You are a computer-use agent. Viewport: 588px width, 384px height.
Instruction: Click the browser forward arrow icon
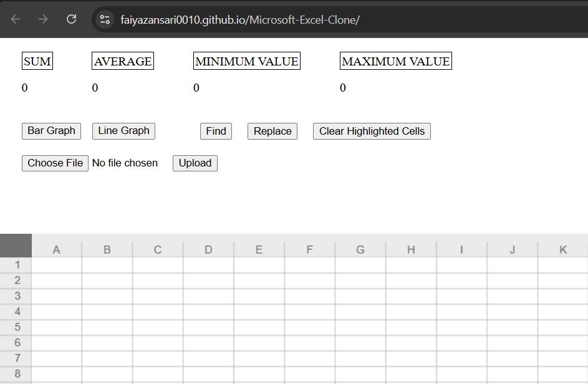[43, 19]
